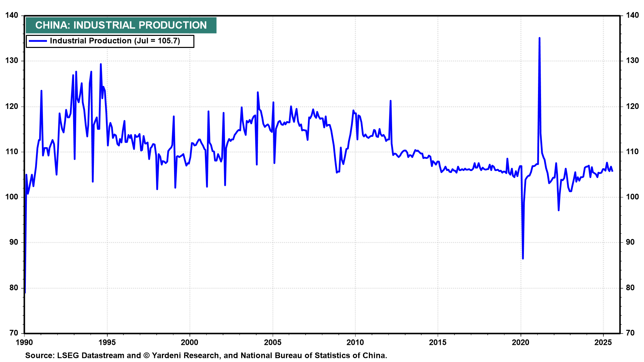Click the left axis 100 label

[12, 197]
